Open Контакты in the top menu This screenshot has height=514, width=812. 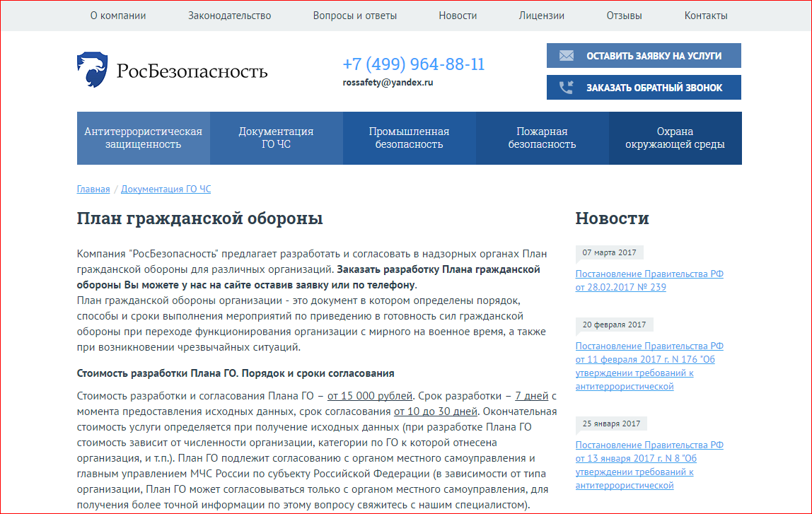[x=705, y=16]
